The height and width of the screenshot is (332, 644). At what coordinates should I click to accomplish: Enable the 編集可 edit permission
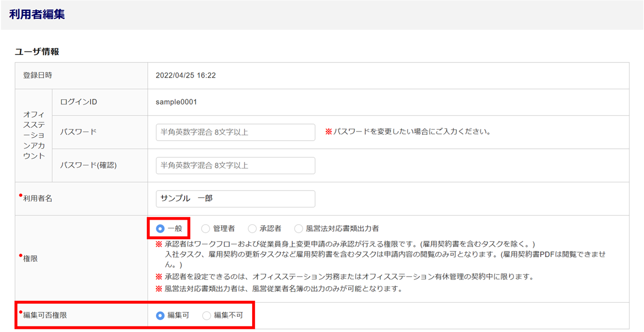click(160, 316)
